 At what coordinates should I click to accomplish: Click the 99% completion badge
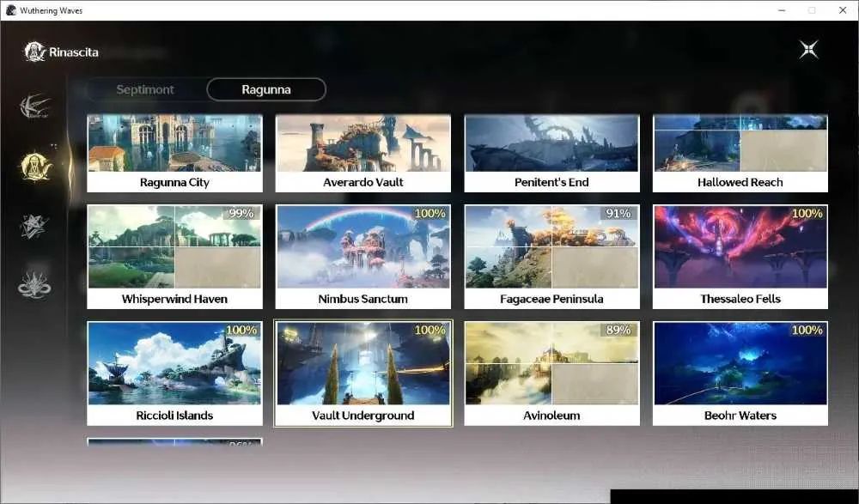click(x=241, y=213)
